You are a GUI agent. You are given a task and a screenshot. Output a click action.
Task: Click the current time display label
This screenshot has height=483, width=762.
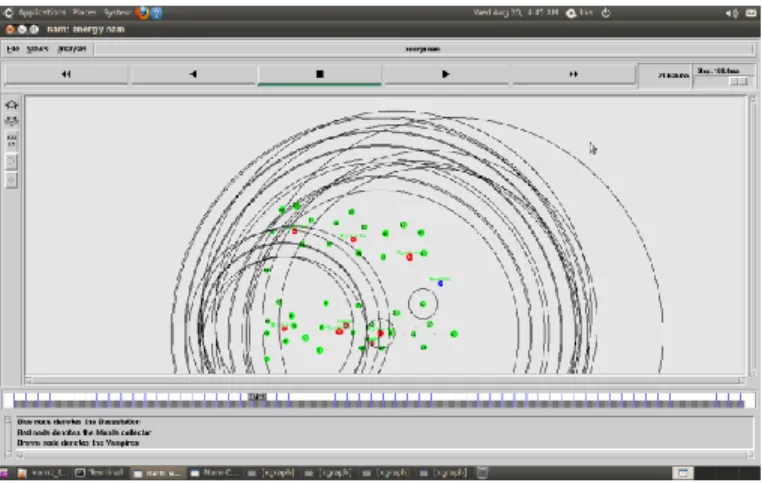[x=673, y=75]
